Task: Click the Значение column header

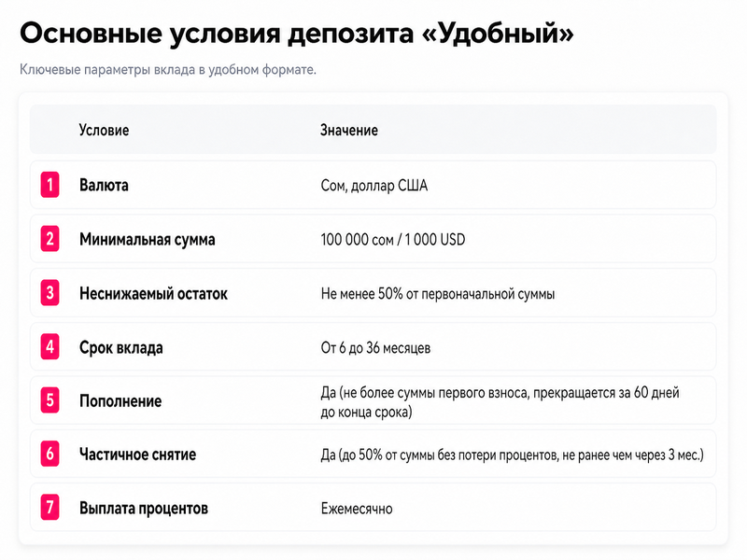Action: pos(348,130)
